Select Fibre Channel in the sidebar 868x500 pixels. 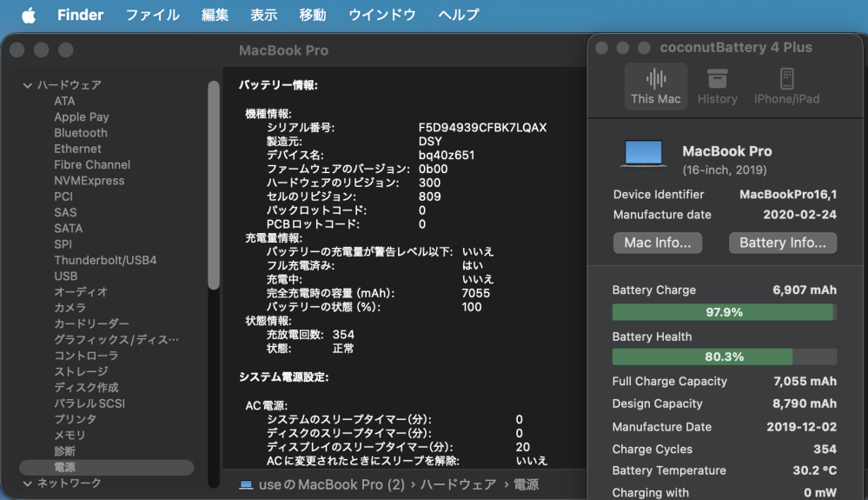pos(92,164)
